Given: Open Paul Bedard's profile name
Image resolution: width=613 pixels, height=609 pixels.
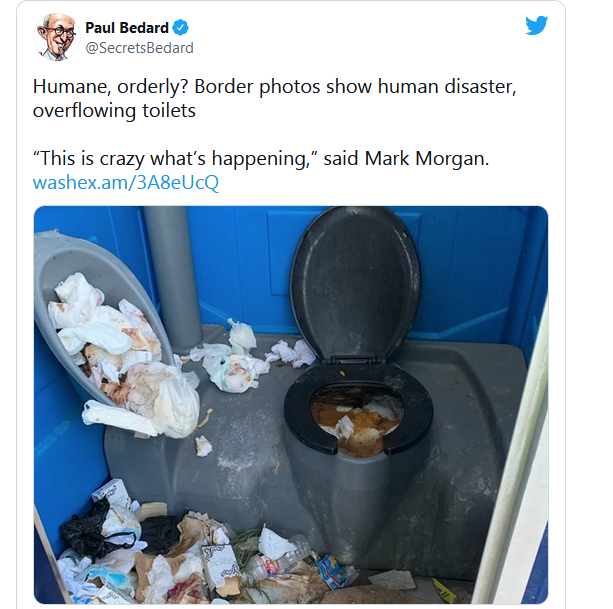Looking at the screenshot, I should point(127,28).
